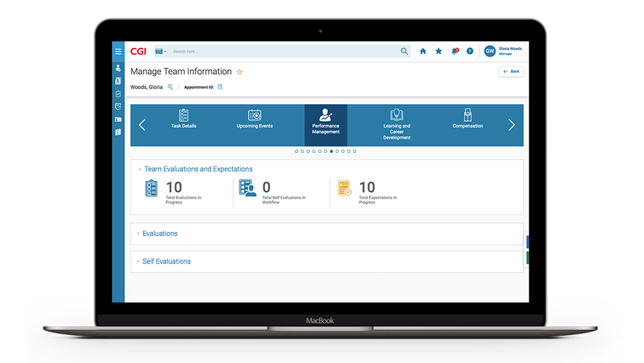Screen dimensions: 644x363
Task: Open Learning and Career Development tab
Action: coord(397,123)
